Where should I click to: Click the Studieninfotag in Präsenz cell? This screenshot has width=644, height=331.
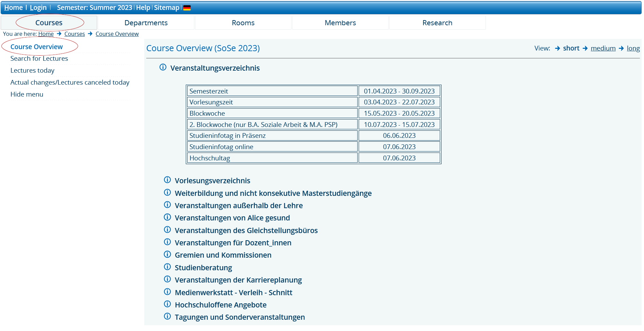[x=272, y=135]
